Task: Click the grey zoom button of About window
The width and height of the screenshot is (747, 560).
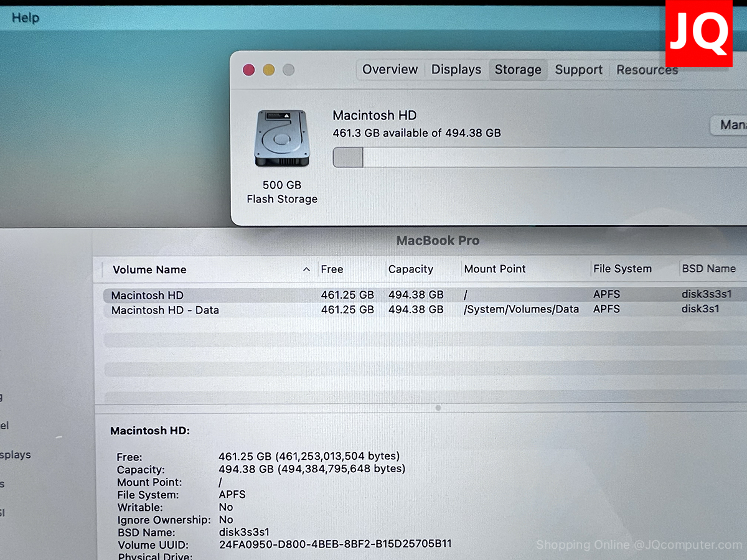Action: (x=288, y=70)
